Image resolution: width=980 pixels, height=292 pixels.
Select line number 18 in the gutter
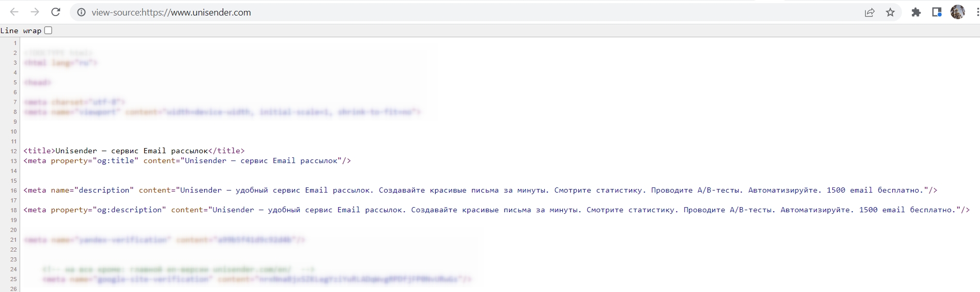13,210
